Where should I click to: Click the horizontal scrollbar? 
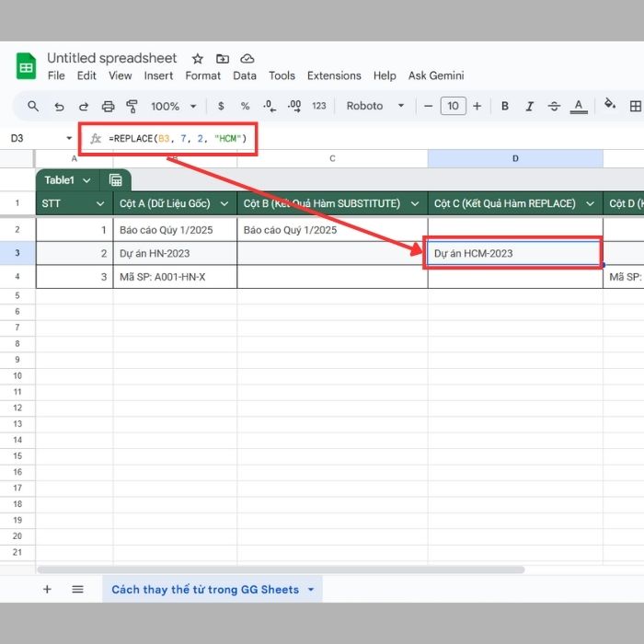(x=281, y=569)
